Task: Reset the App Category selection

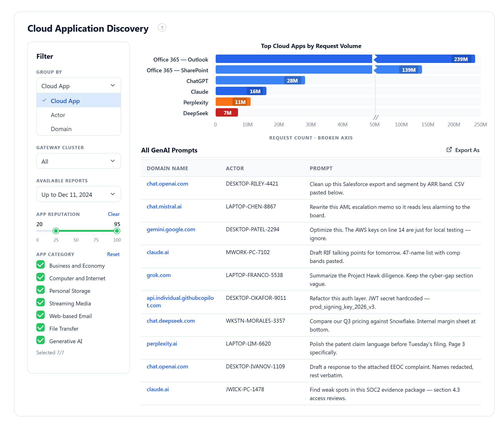Action: click(113, 254)
